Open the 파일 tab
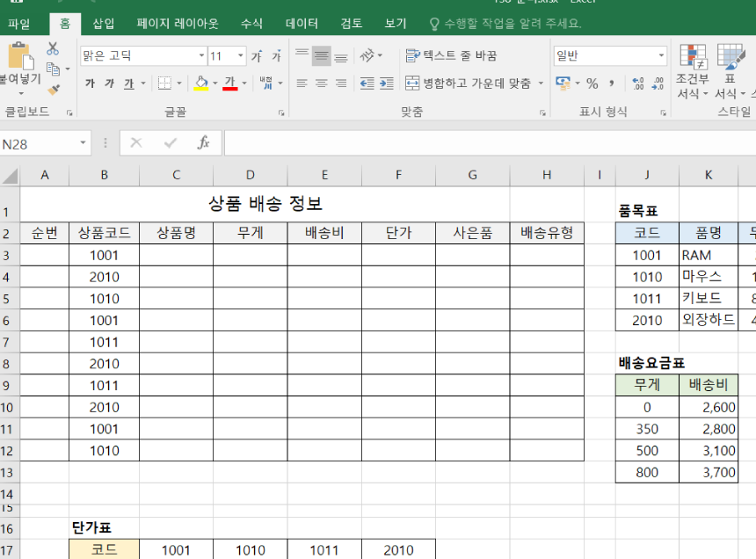756x559 pixels. (x=18, y=24)
